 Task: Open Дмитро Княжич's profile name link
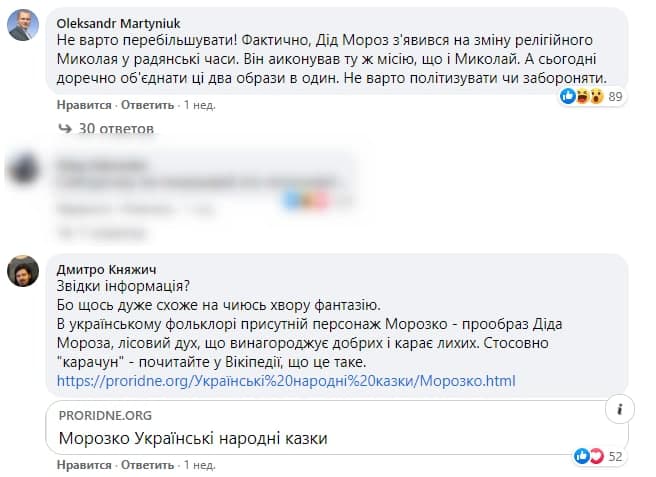click(x=108, y=268)
